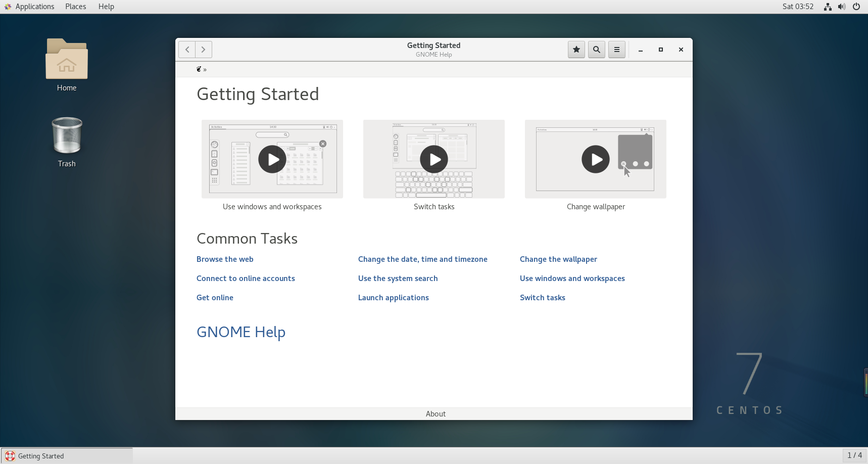The image size is (868, 464).
Task: Open the power menu icon
Action: 856,7
